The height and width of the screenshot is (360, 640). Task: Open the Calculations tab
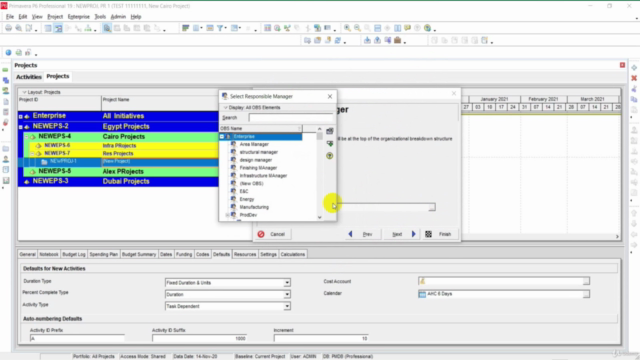coord(293,254)
